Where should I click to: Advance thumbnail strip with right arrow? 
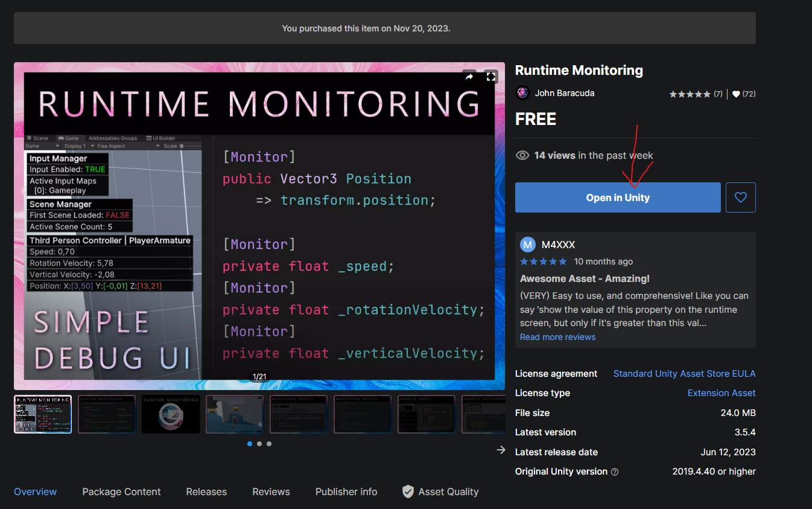tap(501, 450)
